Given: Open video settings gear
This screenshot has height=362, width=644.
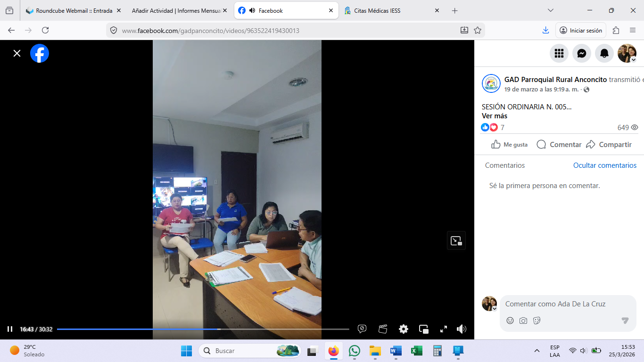Looking at the screenshot, I should [404, 329].
